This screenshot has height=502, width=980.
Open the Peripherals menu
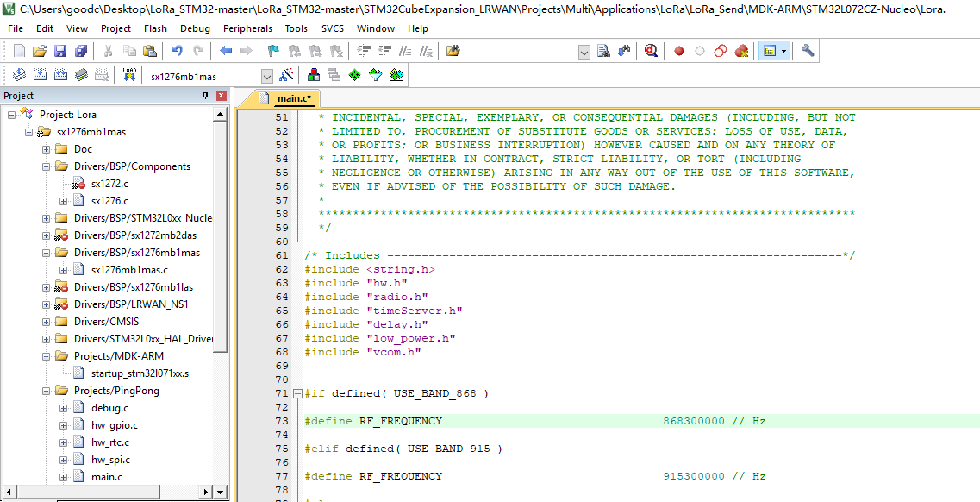coord(247,28)
